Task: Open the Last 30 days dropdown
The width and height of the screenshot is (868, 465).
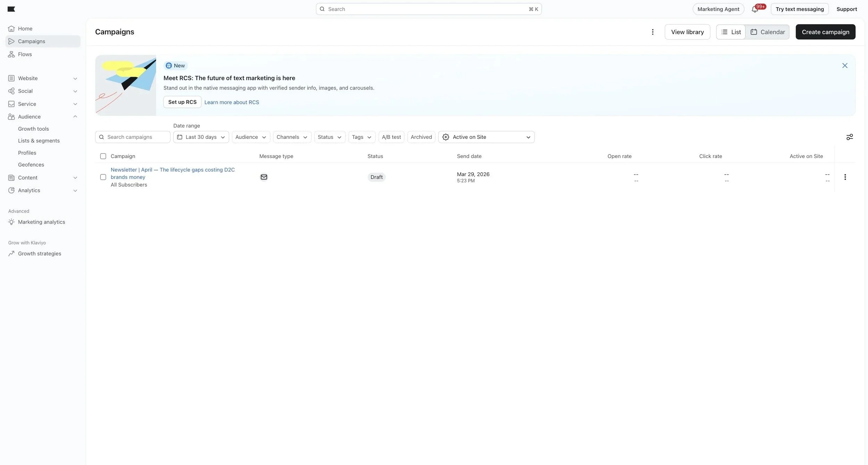Action: coord(201,137)
